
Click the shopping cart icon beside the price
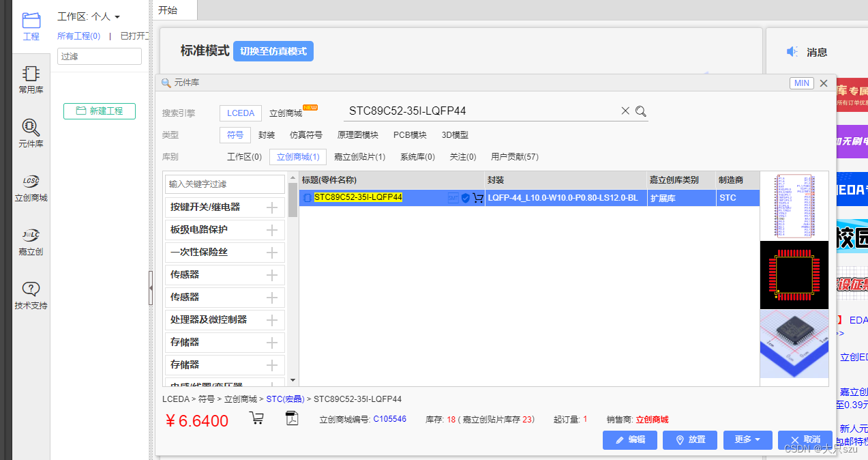(x=257, y=418)
